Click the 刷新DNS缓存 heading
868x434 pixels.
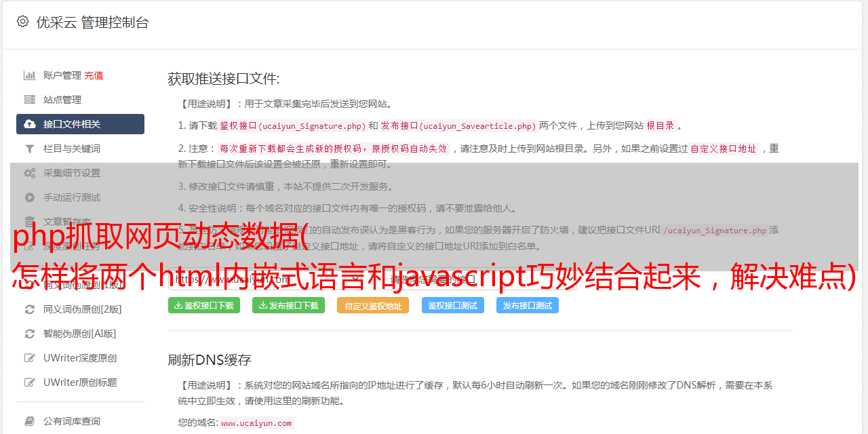tap(210, 360)
